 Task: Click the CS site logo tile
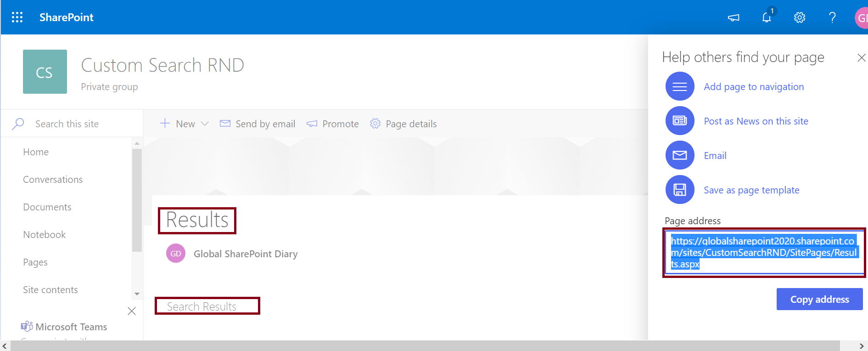[45, 72]
